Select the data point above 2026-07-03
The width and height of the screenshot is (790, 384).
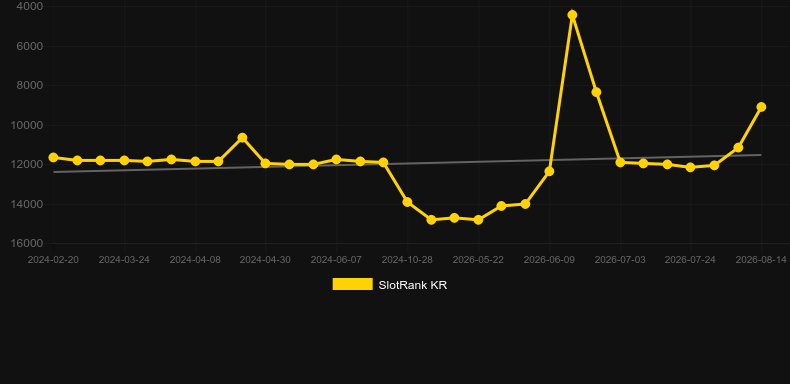pos(620,162)
